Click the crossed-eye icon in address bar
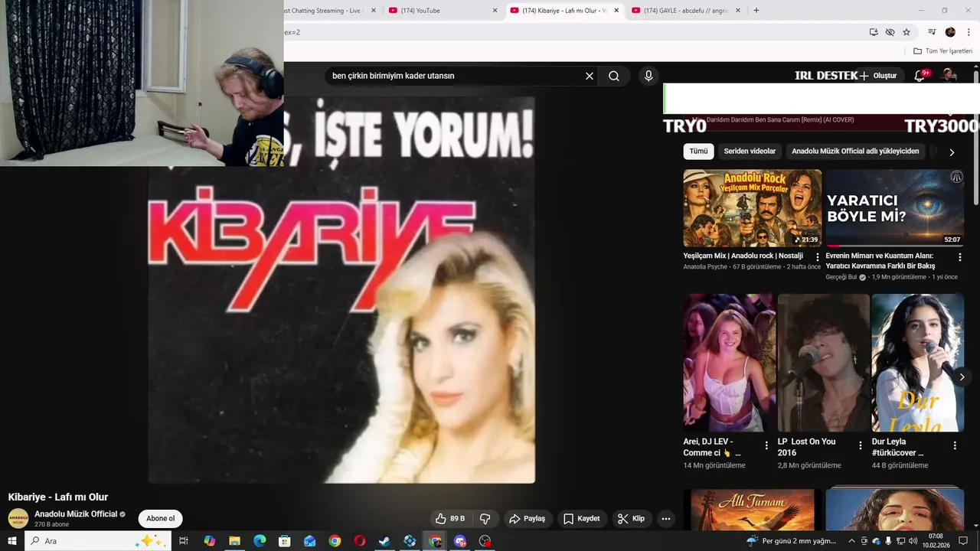 [x=890, y=32]
